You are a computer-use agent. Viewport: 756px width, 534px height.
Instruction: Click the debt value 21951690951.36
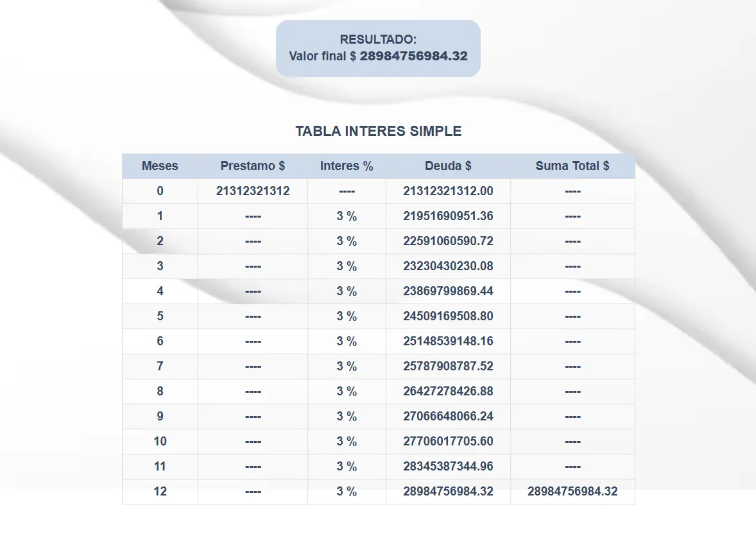point(448,216)
